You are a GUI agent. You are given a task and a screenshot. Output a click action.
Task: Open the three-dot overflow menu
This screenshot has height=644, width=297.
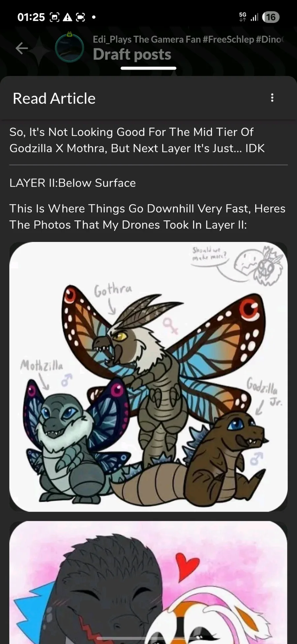pyautogui.click(x=272, y=98)
